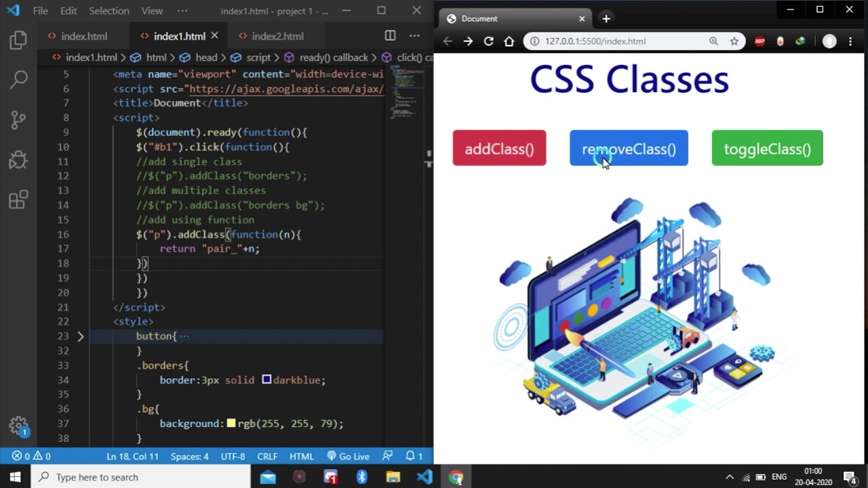Click the browser home icon
The image size is (868, 488).
509,41
